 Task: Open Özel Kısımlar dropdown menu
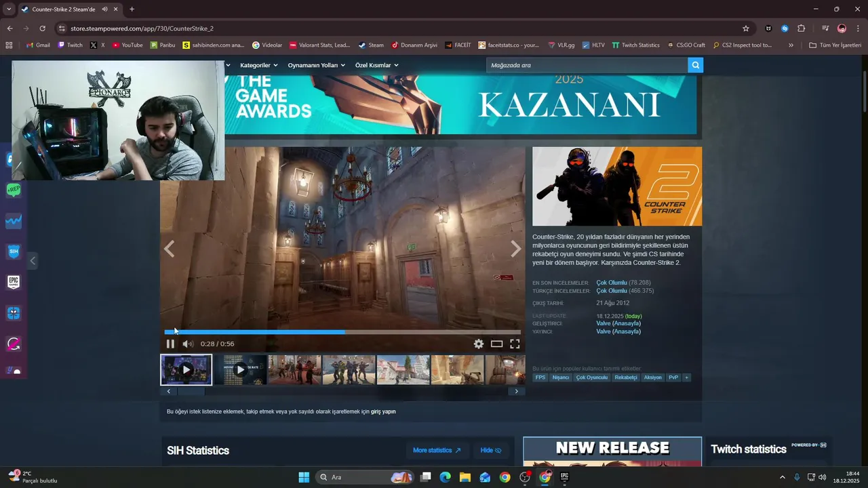(x=377, y=65)
